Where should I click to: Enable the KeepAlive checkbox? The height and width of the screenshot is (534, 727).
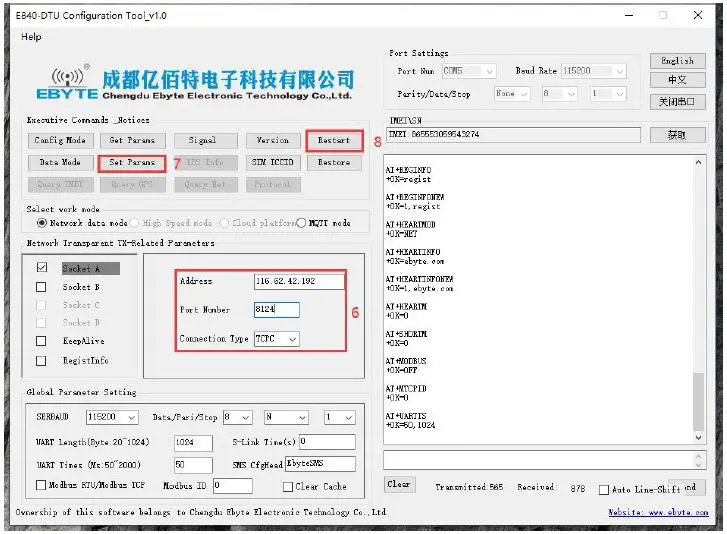[x=41, y=341]
